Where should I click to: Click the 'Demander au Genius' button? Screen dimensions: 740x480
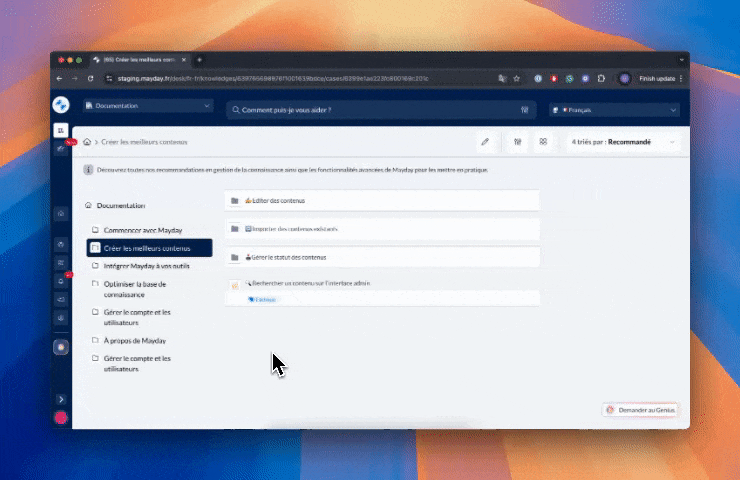tap(641, 410)
